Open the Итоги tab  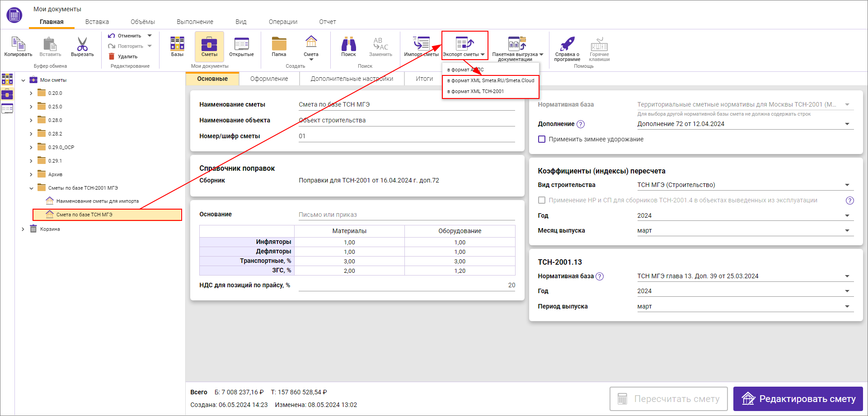424,79
